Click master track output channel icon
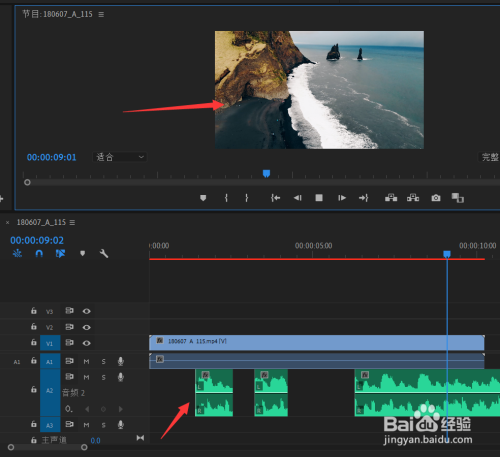The height and width of the screenshot is (457, 500). (x=140, y=438)
